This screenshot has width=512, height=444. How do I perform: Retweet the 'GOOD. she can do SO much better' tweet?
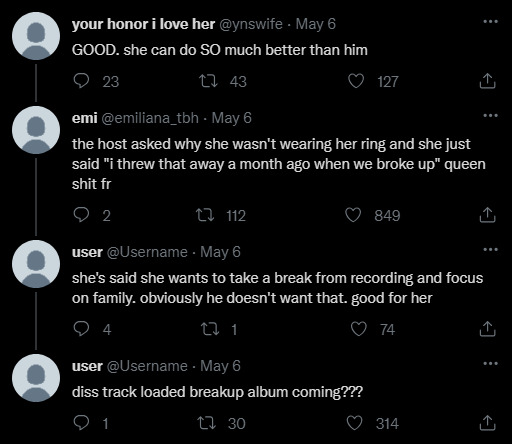pyautogui.click(x=208, y=81)
